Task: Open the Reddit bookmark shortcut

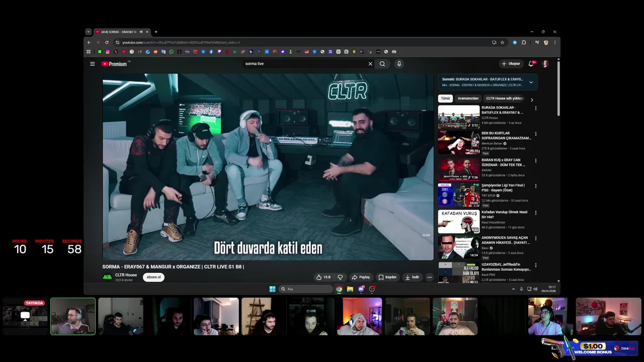Action: [155, 51]
